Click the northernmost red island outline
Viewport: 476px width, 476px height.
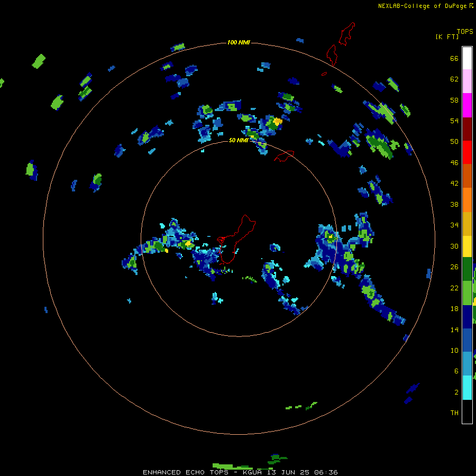(x=346, y=34)
